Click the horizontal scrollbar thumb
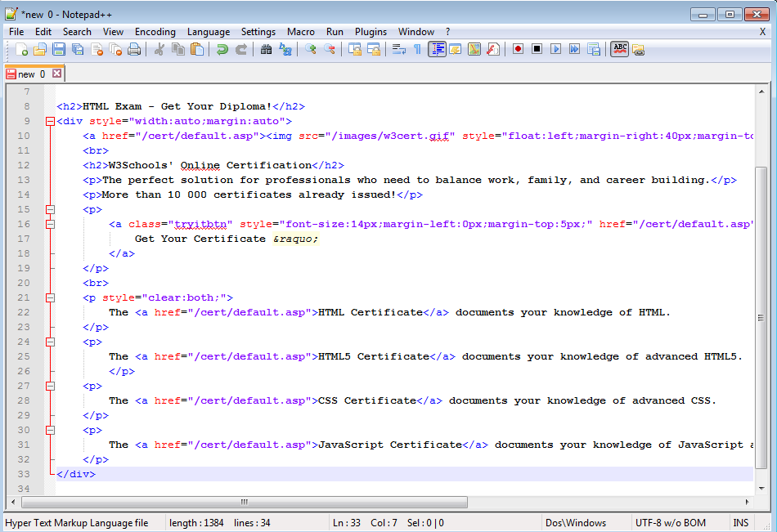Image resolution: width=777 pixels, height=532 pixels. pyautogui.click(x=245, y=502)
